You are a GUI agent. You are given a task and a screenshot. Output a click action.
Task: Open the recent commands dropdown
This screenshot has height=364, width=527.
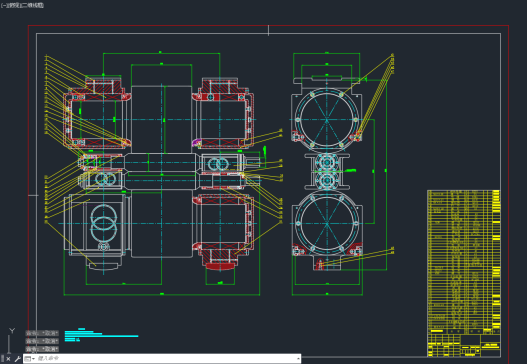coord(30,359)
